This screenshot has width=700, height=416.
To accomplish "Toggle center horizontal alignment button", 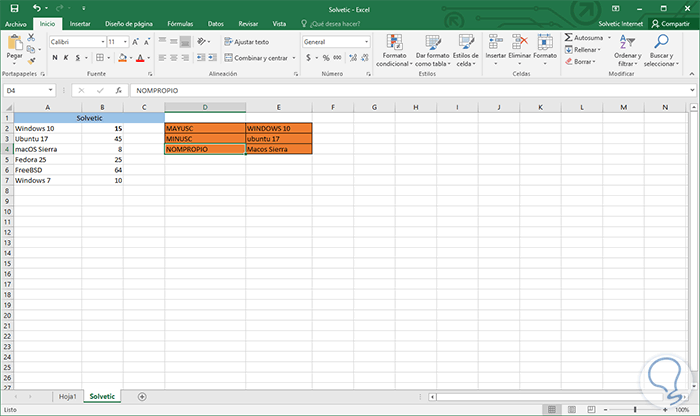I will pyautogui.click(x=174, y=58).
